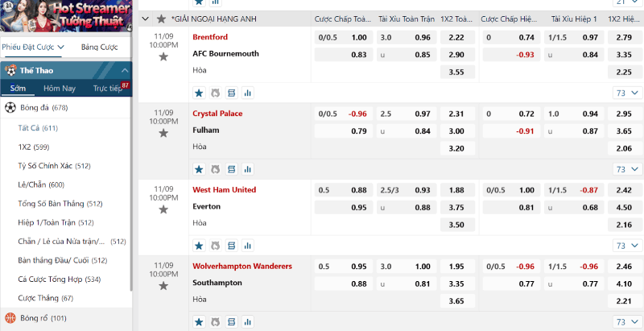Choose Cược Thắng (67) filter
The width and height of the screenshot is (644, 331).
46,298
